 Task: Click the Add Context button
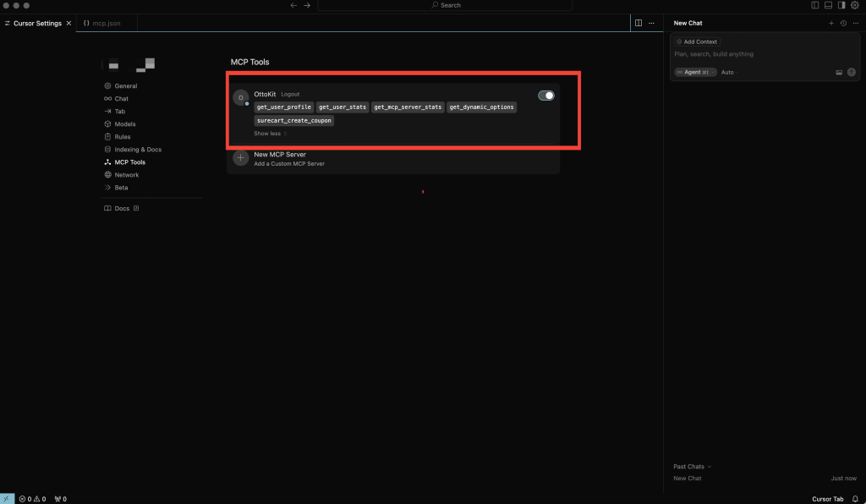(x=696, y=41)
